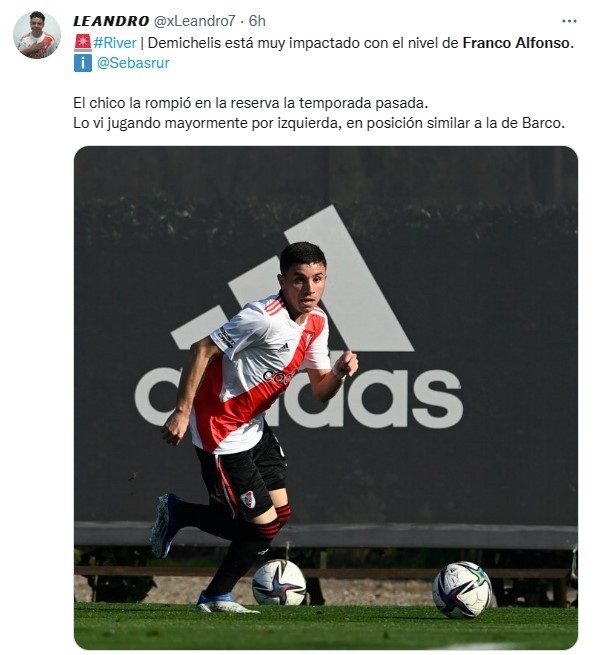Open the @Sebasrur mention link
Viewport: 594px width, 655px height.
tap(133, 63)
